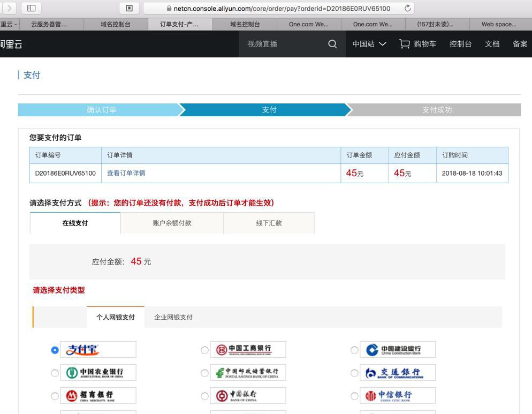Select Bank of Communications radio button
Viewport: 532px width, 414px height.
[x=354, y=373]
